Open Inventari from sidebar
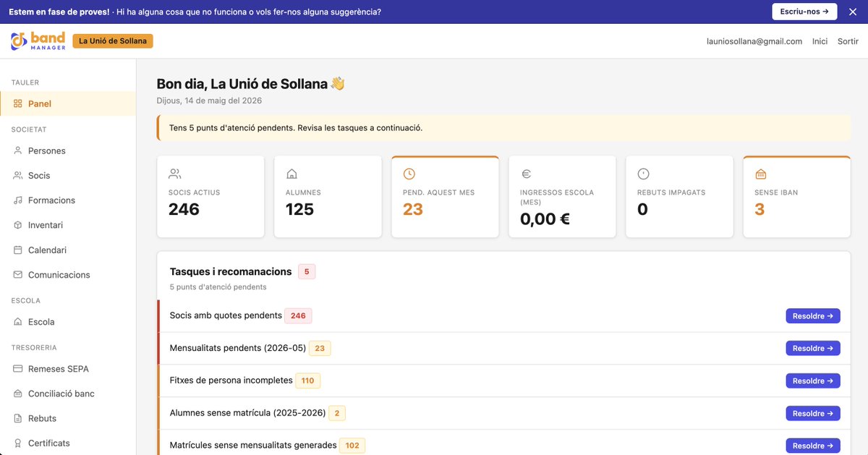This screenshot has height=455, width=868. [68, 225]
